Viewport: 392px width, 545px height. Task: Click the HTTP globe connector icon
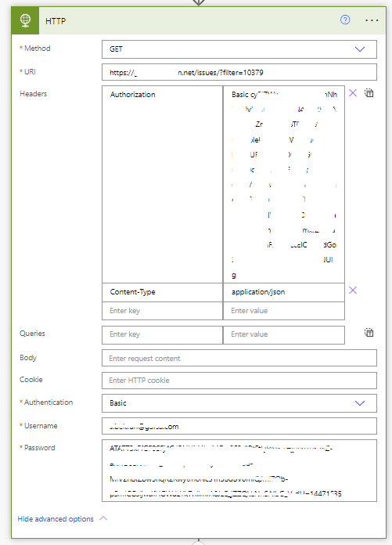pos(25,20)
